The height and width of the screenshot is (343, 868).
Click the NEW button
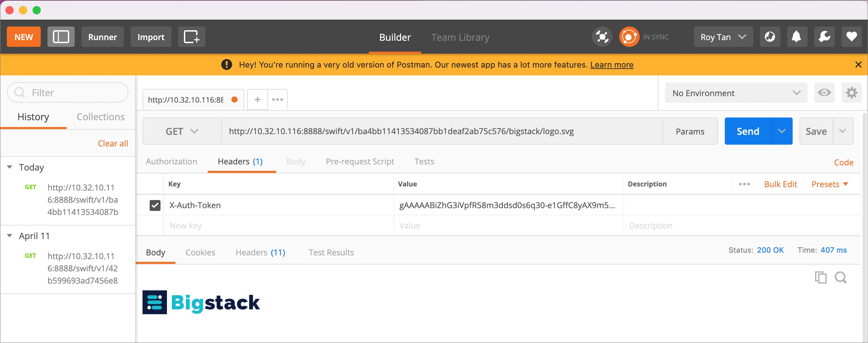tap(24, 37)
